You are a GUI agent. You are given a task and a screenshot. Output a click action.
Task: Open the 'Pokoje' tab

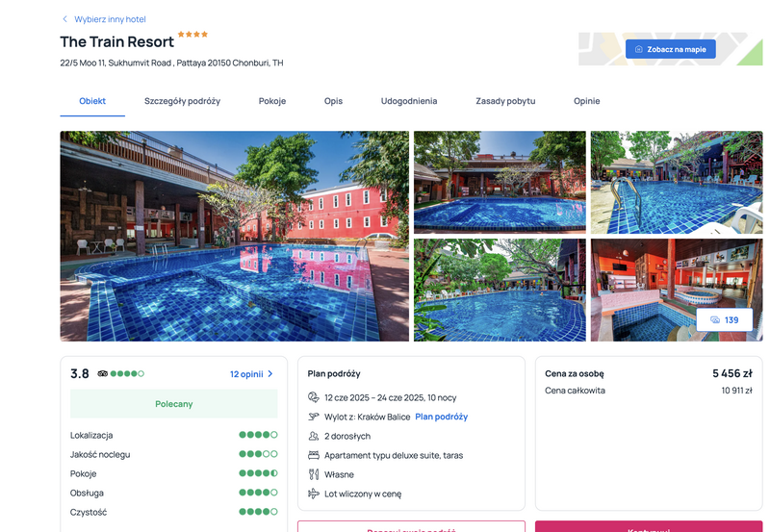(x=272, y=101)
